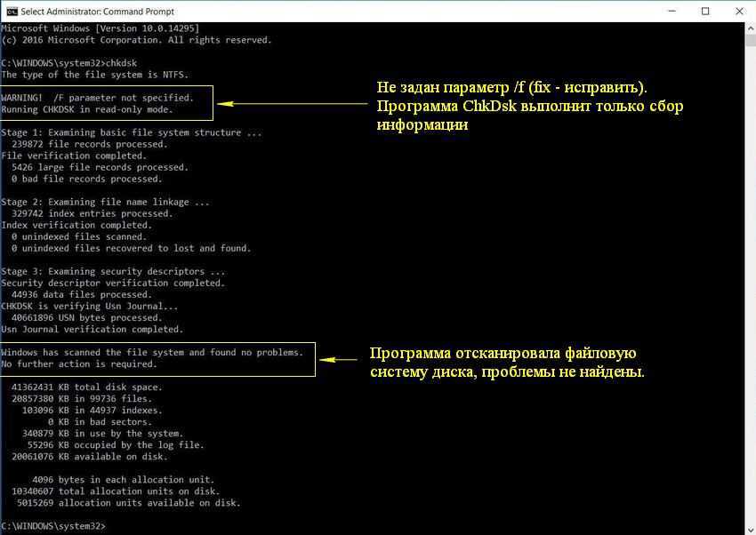Click '(c) 2016 Microsoft Corporation' copyright line

[x=136, y=40]
